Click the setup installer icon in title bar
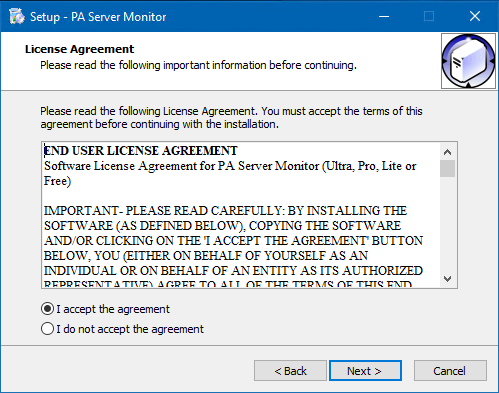The image size is (499, 393). pos(17,16)
